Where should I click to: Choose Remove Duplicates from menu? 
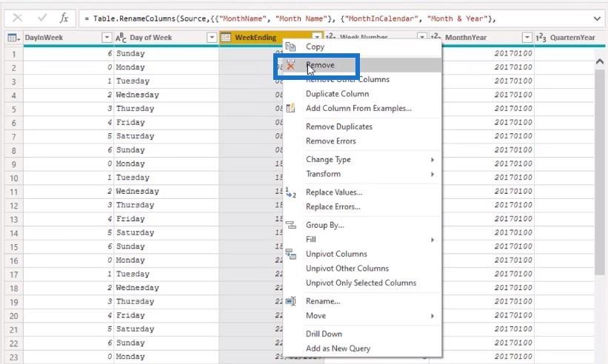pyautogui.click(x=362, y=127)
